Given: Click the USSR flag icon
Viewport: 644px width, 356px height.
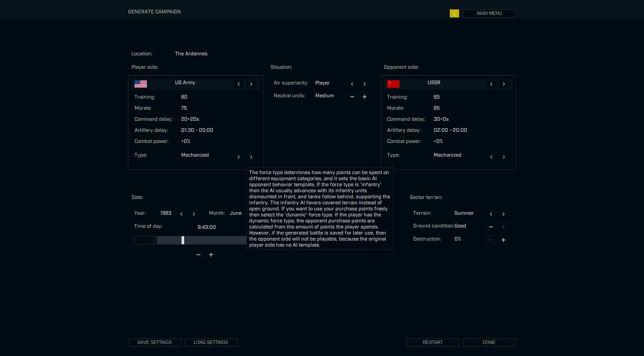Looking at the screenshot, I should (x=393, y=84).
